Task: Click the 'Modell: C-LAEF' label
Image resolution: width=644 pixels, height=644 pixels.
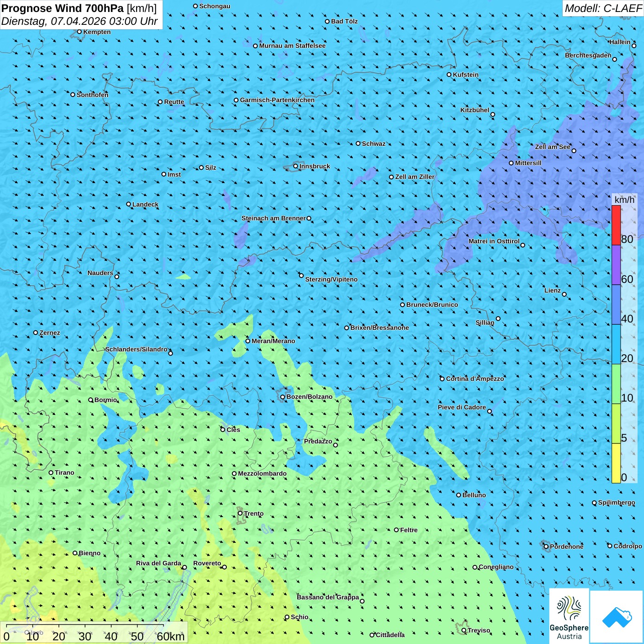Action: pyautogui.click(x=603, y=8)
